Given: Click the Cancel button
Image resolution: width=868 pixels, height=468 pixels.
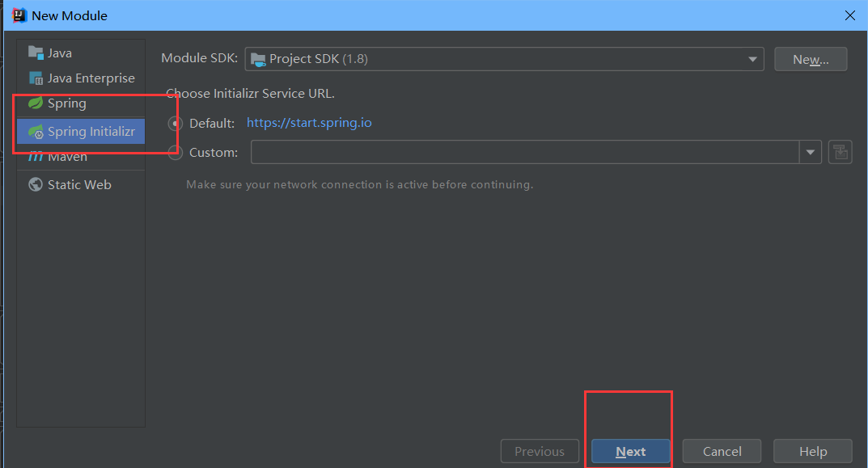Looking at the screenshot, I should [x=722, y=451].
